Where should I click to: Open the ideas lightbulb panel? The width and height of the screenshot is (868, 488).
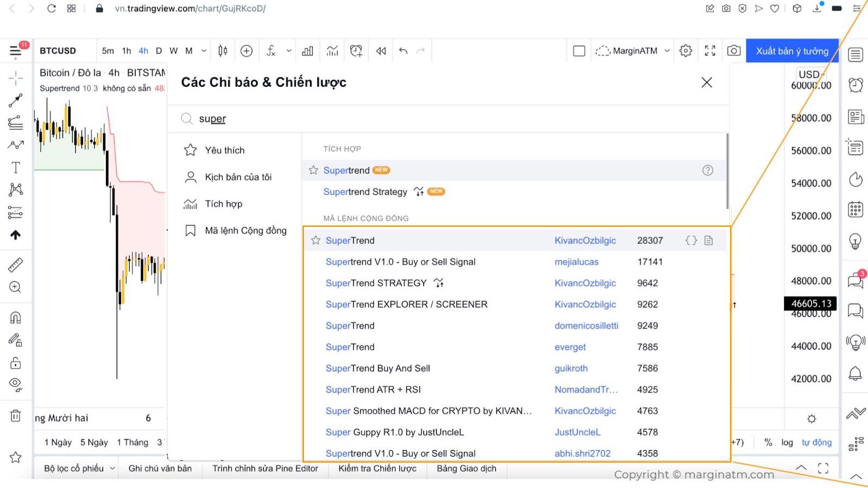pyautogui.click(x=856, y=241)
